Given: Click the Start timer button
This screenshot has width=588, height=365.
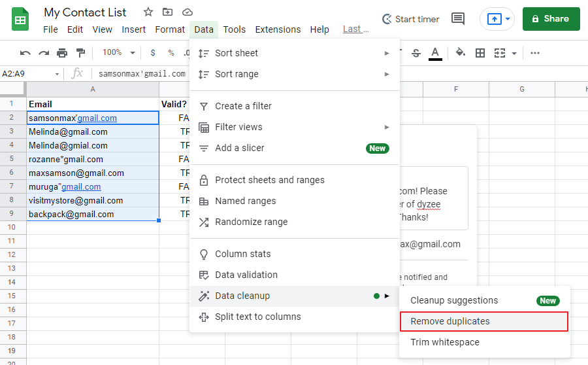Looking at the screenshot, I should pos(410,19).
